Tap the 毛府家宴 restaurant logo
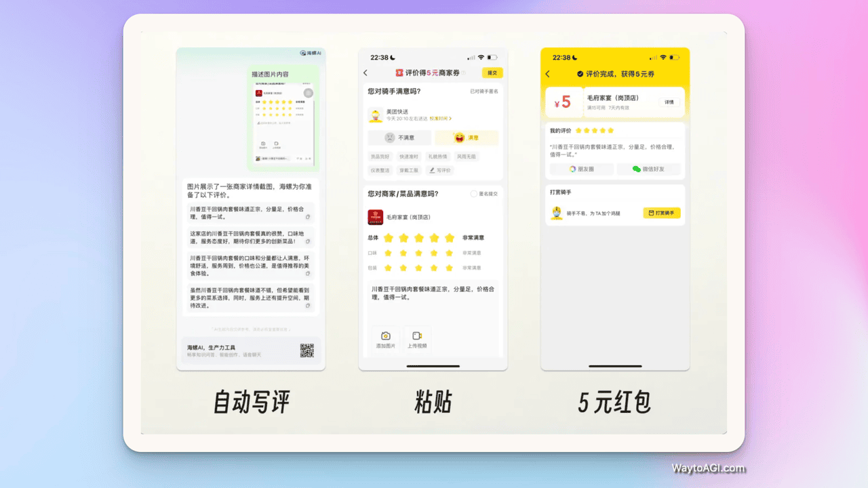Screen dimensions: 868x488 (377, 217)
